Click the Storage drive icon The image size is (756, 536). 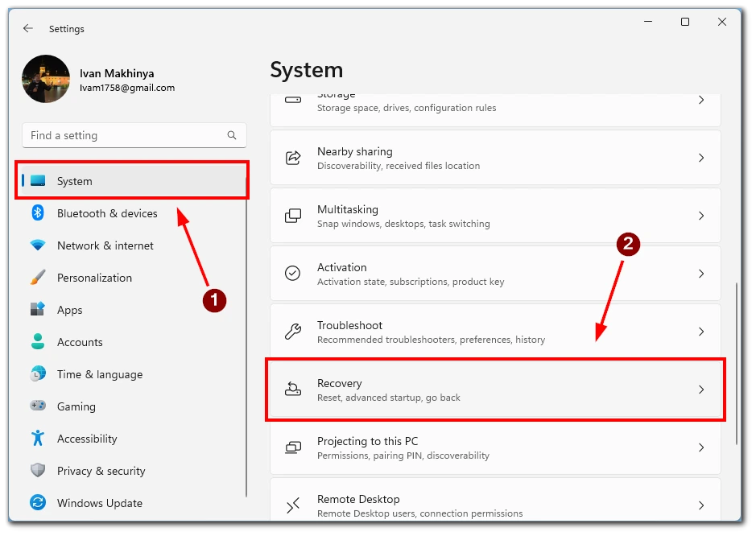coord(293,100)
